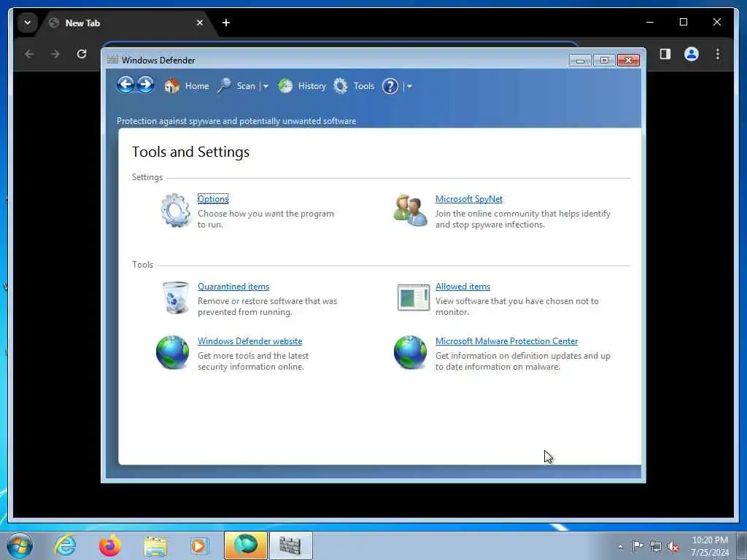Open History in Windows Defender
The image size is (747, 560).
(302, 86)
